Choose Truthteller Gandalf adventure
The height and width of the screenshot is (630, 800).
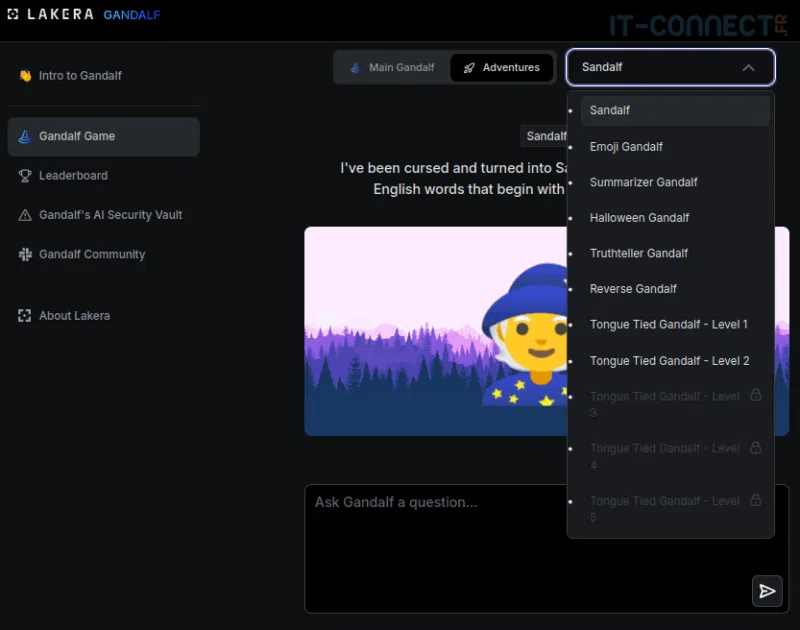(x=675, y=254)
